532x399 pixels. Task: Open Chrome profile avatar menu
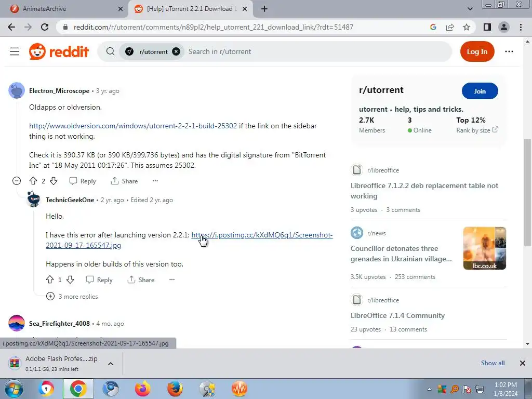point(504,27)
